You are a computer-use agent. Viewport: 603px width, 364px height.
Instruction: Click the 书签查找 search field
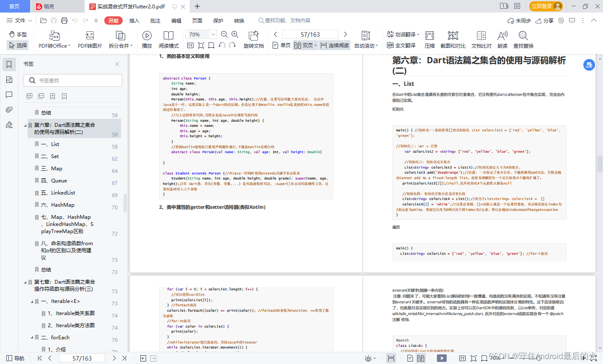tap(73, 80)
